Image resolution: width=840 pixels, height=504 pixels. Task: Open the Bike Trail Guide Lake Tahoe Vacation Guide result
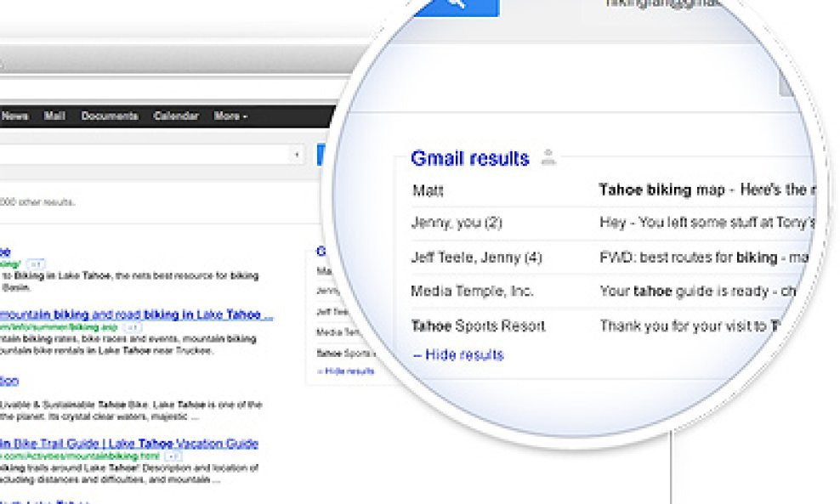(129, 444)
